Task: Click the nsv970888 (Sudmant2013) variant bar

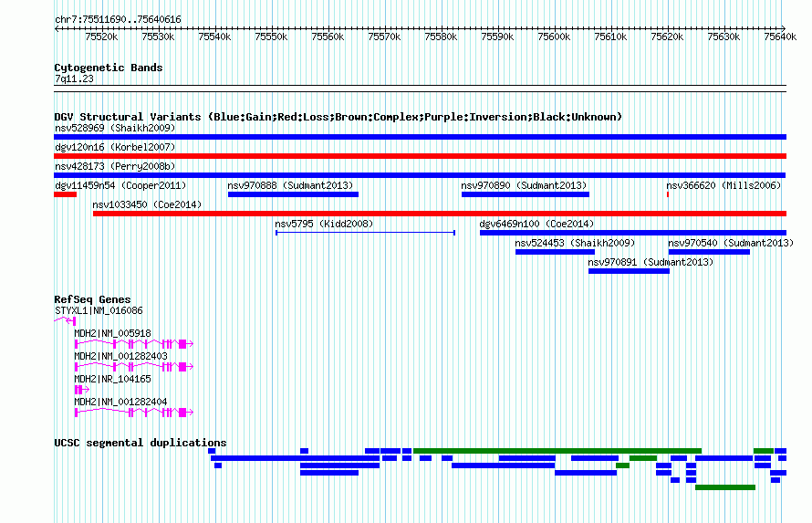Action: [293, 194]
